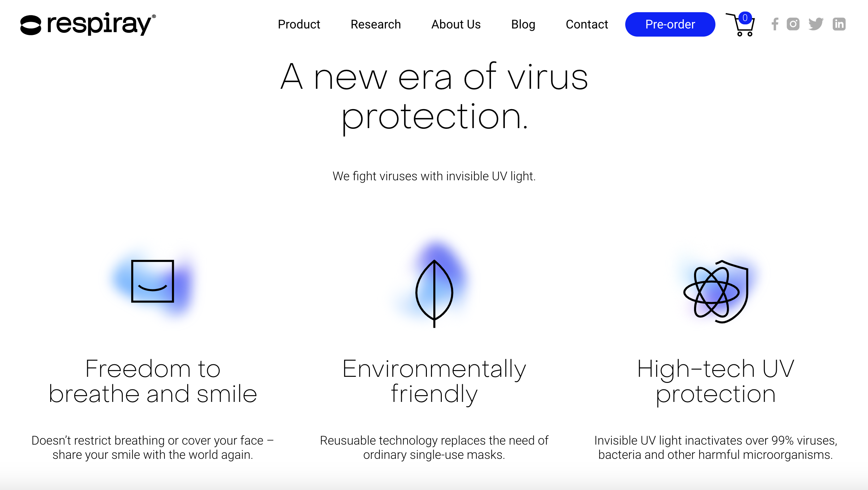
Task: Click the 'High-tech UV protection' heading
Action: 716,382
